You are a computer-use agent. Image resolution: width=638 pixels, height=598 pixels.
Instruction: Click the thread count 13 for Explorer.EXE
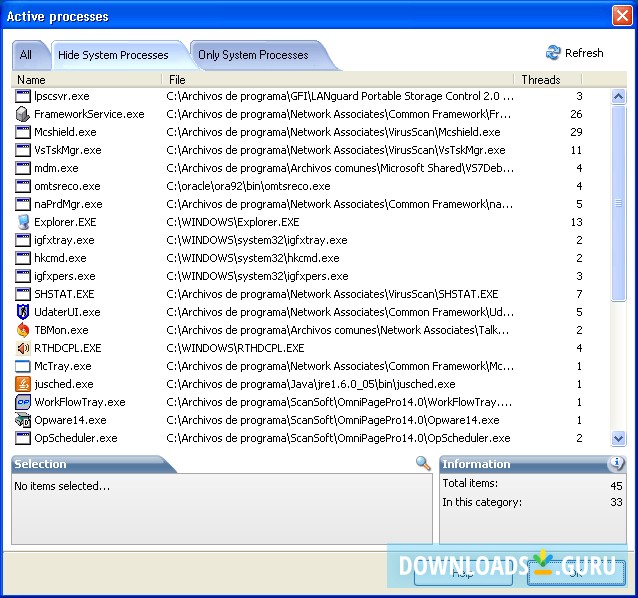pos(576,222)
